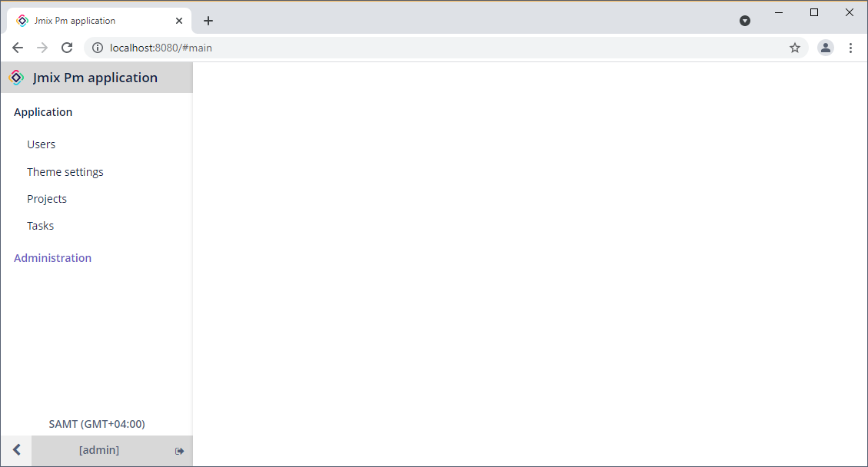
Task: Select the Jmix Pm application browser tab
Action: [x=100, y=21]
